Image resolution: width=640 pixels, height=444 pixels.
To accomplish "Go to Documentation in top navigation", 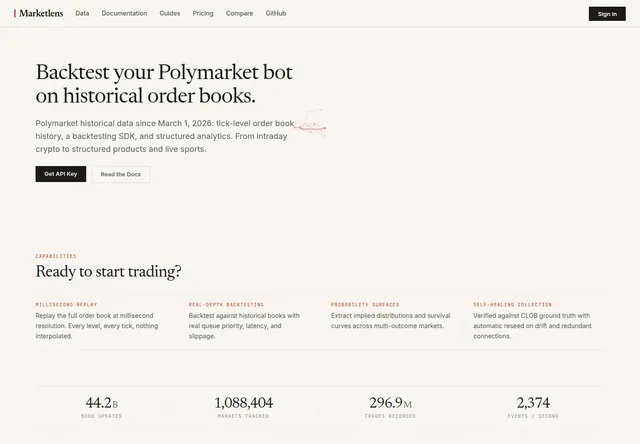I will pyautogui.click(x=124, y=13).
